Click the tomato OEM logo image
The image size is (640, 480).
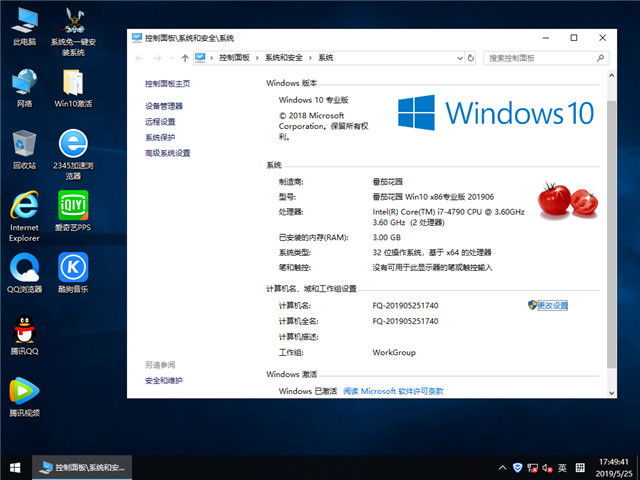568,200
